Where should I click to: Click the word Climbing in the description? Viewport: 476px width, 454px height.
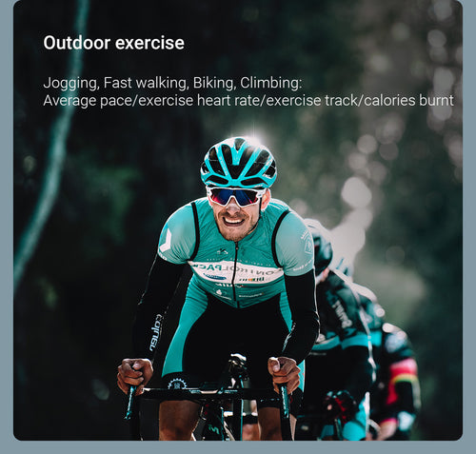point(269,83)
